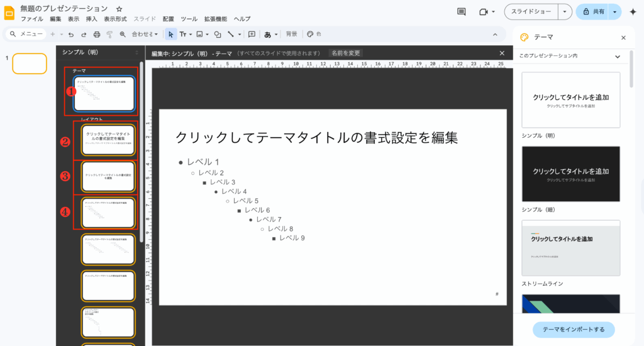This screenshot has height=346, width=644.
Task: Select the シンプル（暗） theme thumbnail
Action: coord(571,174)
